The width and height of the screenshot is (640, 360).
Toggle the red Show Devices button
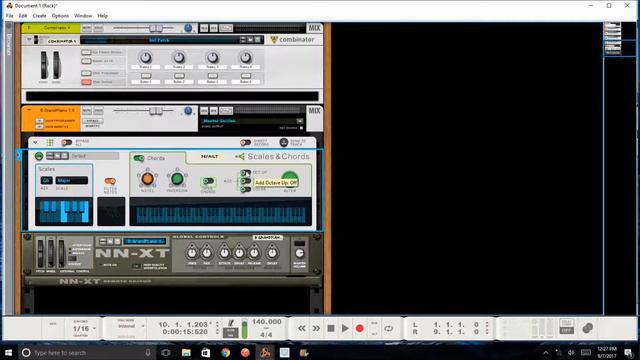86,82
